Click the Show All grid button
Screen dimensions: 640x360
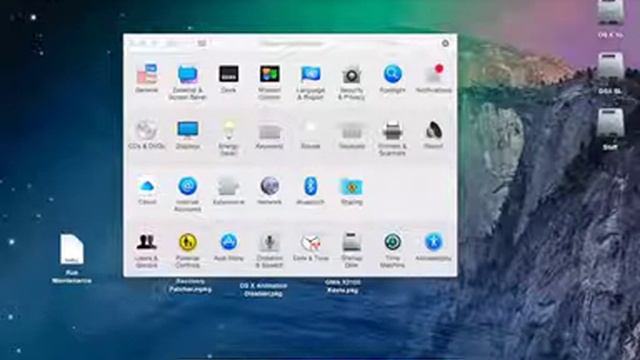click(x=202, y=43)
